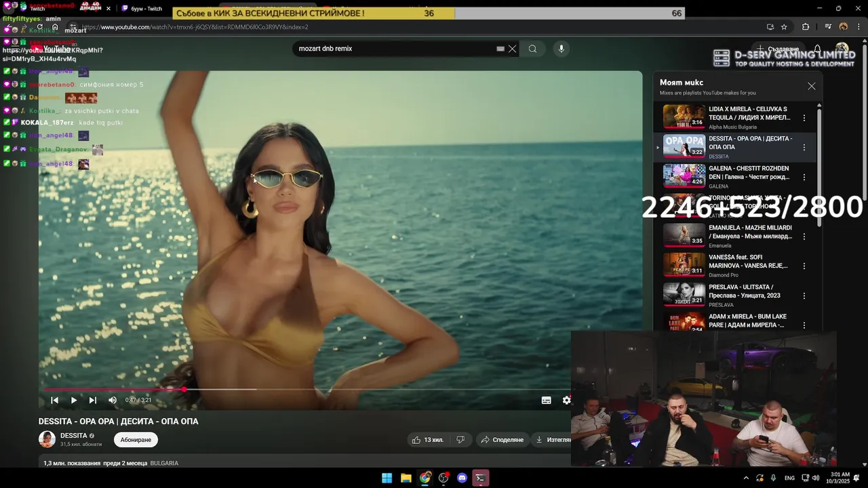Play the video with the play button
The height and width of the screenshot is (488, 868).
click(74, 400)
